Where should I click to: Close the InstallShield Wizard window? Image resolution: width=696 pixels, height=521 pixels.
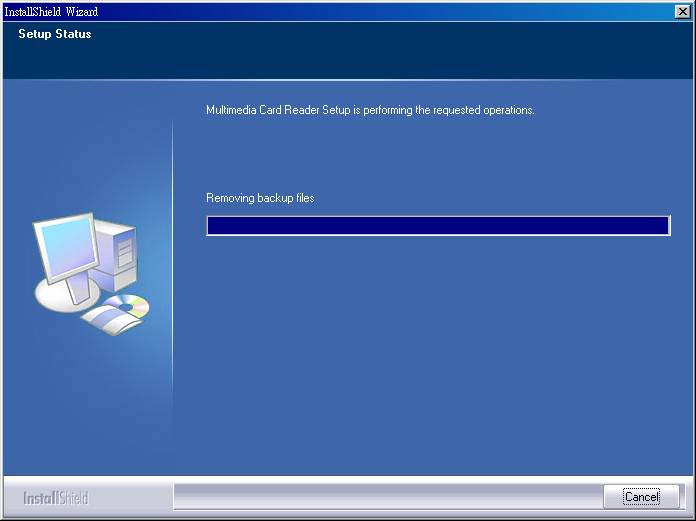coord(683,11)
